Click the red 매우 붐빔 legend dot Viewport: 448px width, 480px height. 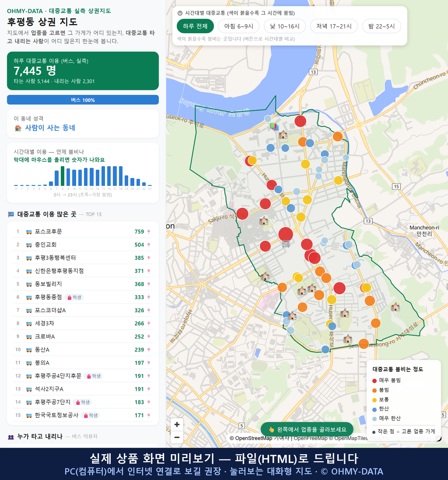374,381
